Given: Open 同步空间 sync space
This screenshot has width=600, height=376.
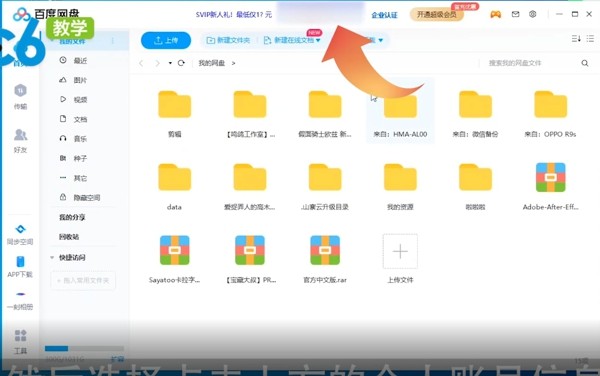Looking at the screenshot, I should [x=20, y=234].
